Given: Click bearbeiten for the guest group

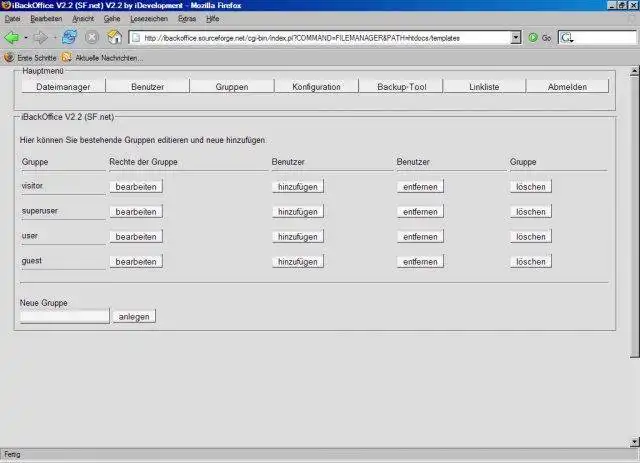Looking at the screenshot, I should [136, 261].
